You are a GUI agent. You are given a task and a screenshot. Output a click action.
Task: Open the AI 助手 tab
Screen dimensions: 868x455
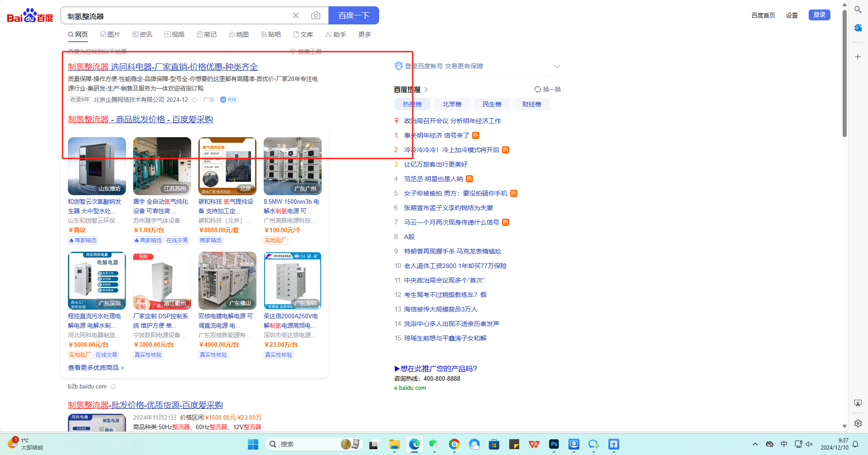click(336, 34)
